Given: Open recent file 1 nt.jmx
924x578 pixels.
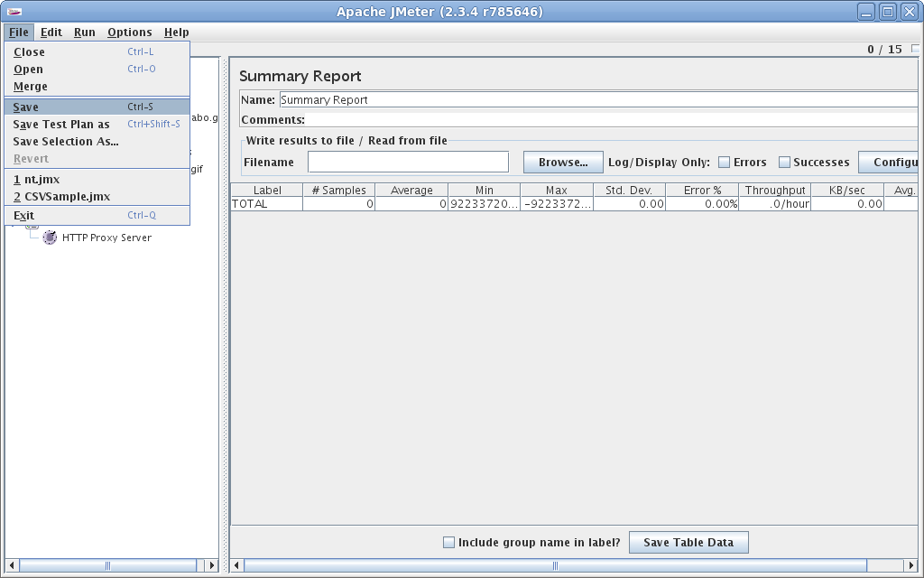Looking at the screenshot, I should [97, 180].
